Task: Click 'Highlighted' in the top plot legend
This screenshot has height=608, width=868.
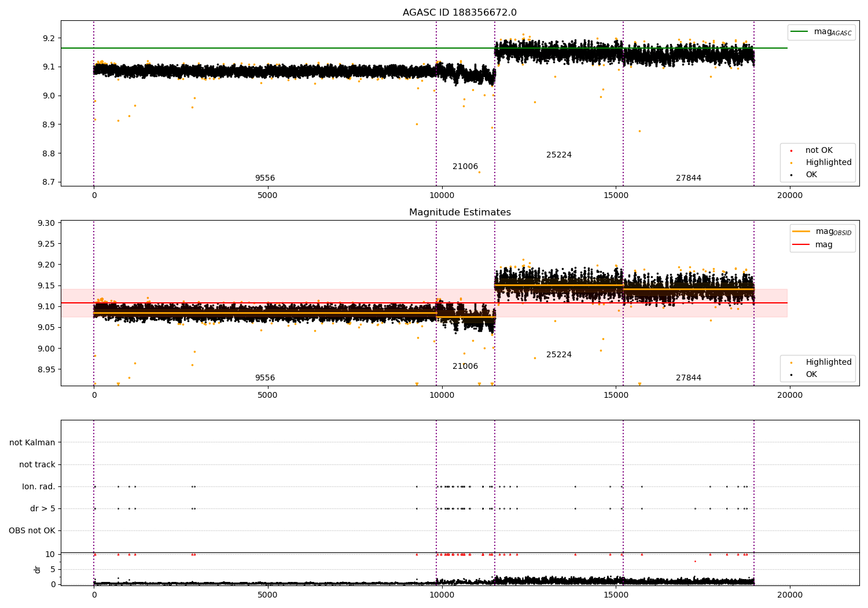Action: coord(822,163)
